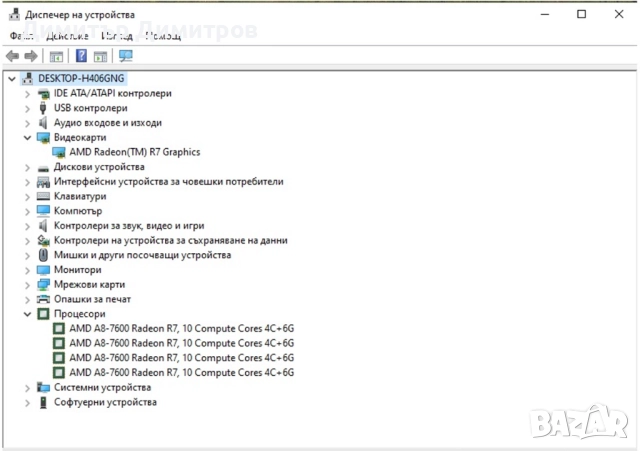Screen dimensions: 640x451
Task: Expand the Клавиатури category
Action: [x=27, y=197]
